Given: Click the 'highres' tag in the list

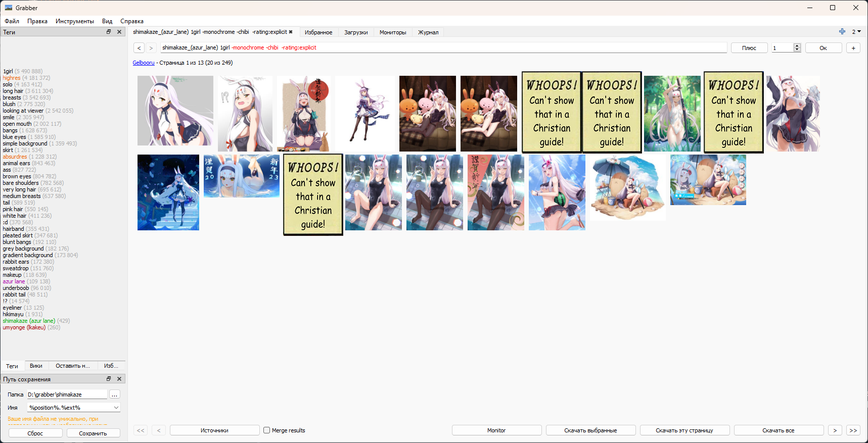Looking at the screenshot, I should pyautogui.click(x=12, y=78).
